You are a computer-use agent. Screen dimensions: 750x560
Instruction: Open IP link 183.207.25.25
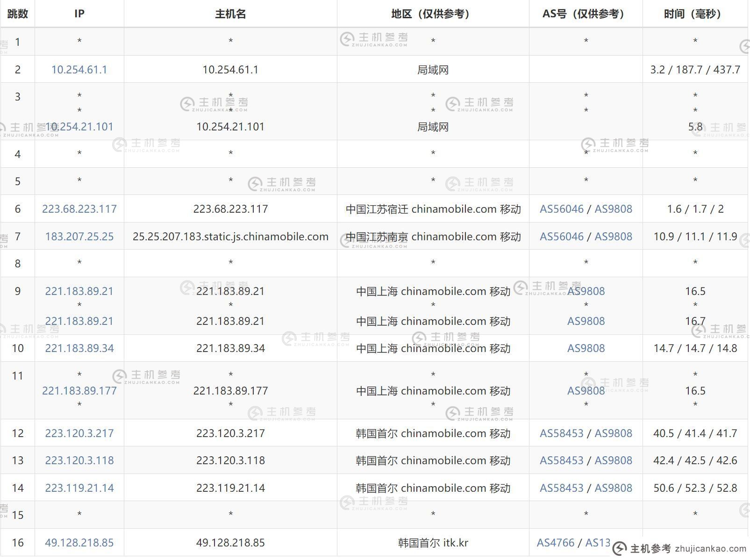point(79,237)
